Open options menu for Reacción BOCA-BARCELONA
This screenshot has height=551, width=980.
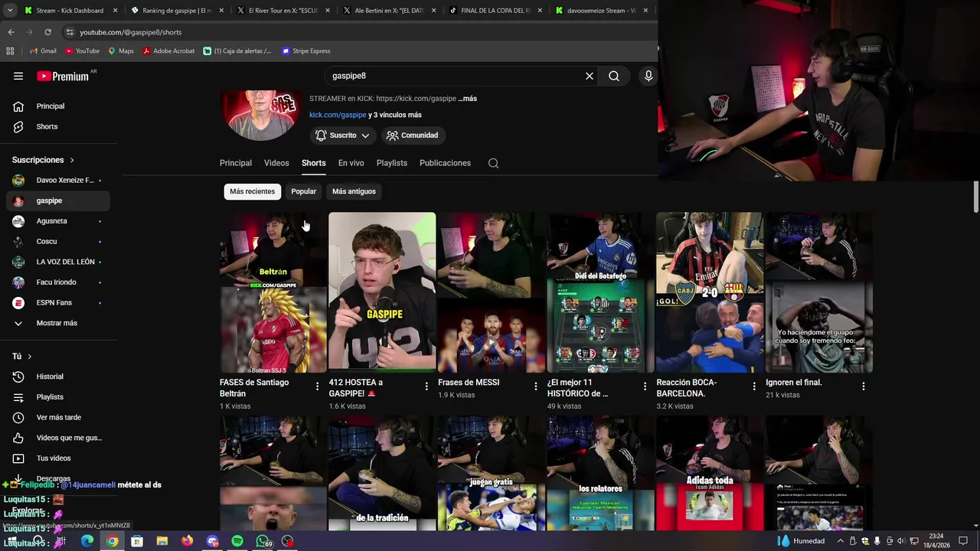click(x=754, y=386)
